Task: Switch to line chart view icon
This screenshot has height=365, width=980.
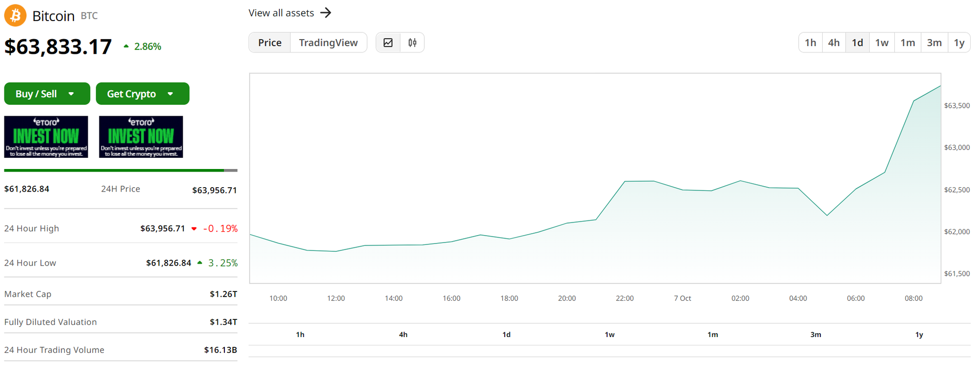Action: (x=388, y=43)
